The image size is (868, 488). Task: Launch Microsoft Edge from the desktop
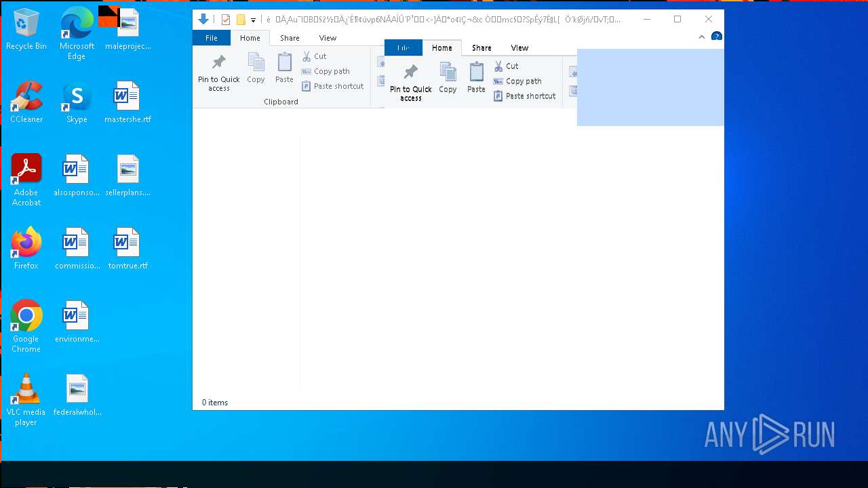[x=77, y=34]
